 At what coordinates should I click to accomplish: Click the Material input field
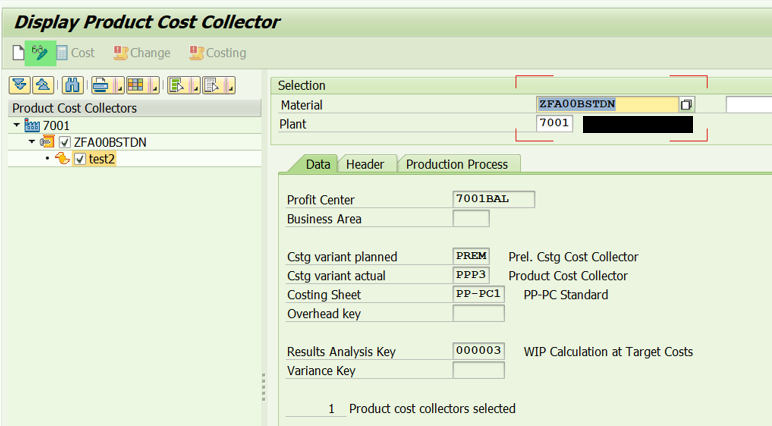click(x=607, y=104)
